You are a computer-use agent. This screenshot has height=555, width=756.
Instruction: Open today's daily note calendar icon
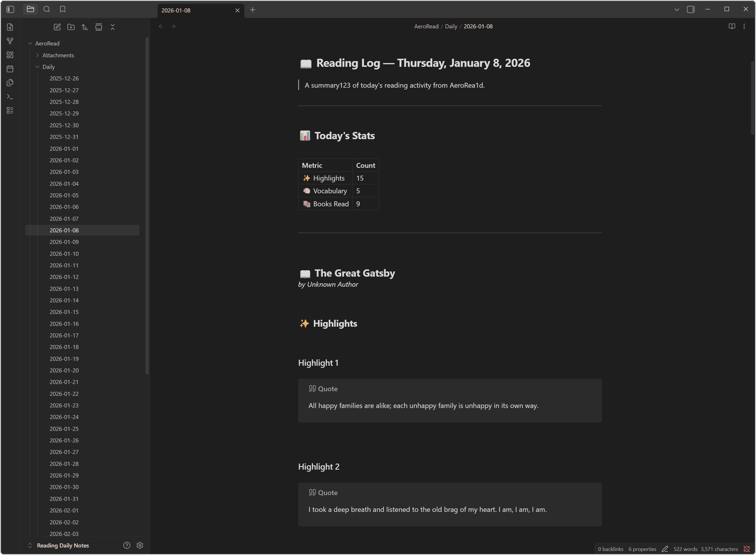tap(10, 69)
